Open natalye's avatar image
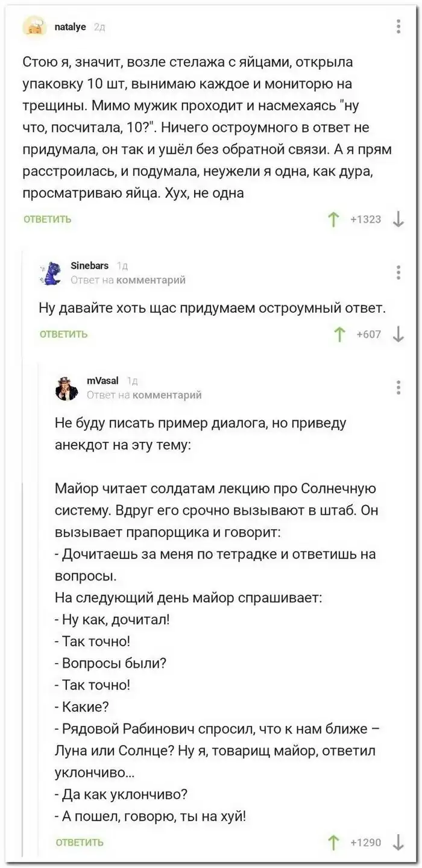 pos(36,28)
